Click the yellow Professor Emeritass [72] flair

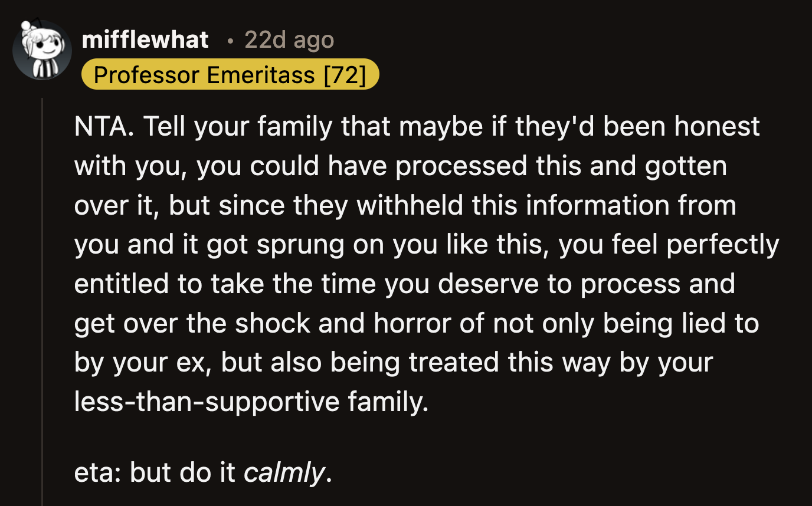230,74
